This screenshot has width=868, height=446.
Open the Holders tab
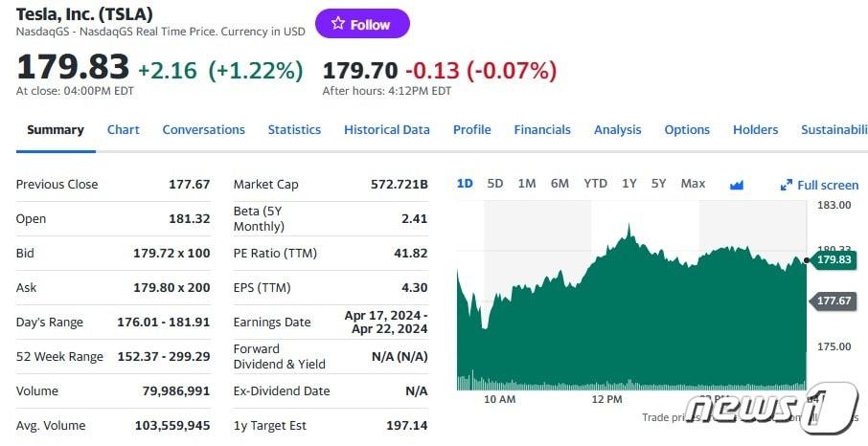pos(755,130)
